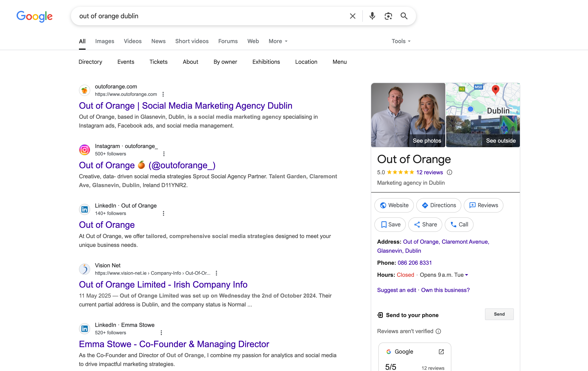
Task: Expand the business hours chevron
Action: tap(467, 275)
